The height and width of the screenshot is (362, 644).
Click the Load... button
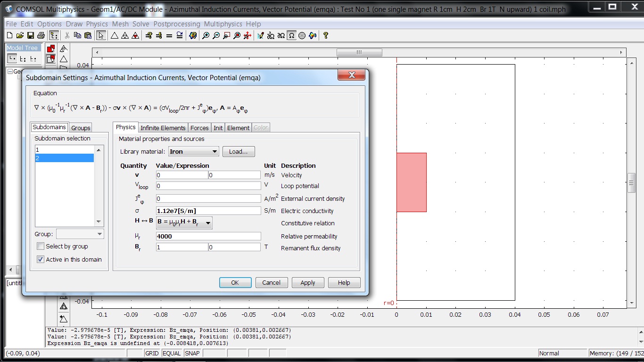pyautogui.click(x=239, y=151)
